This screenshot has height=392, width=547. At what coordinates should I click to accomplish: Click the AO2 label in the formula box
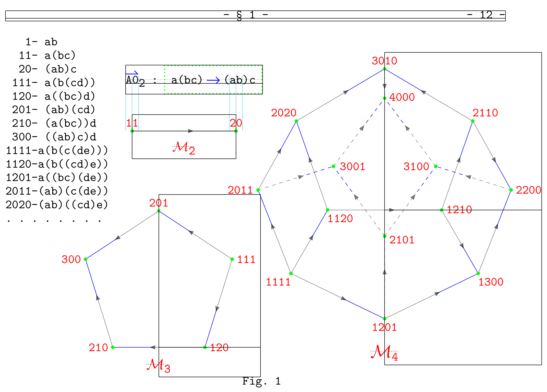135,81
